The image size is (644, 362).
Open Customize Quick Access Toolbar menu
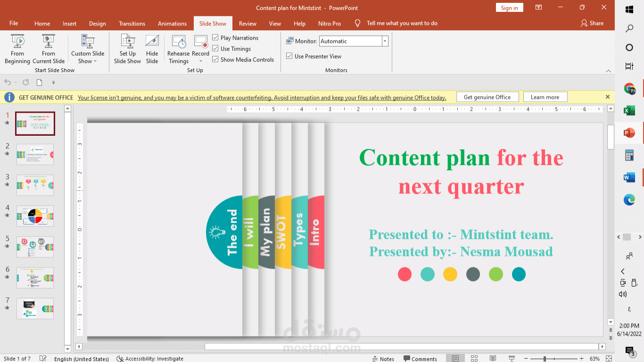click(x=53, y=82)
